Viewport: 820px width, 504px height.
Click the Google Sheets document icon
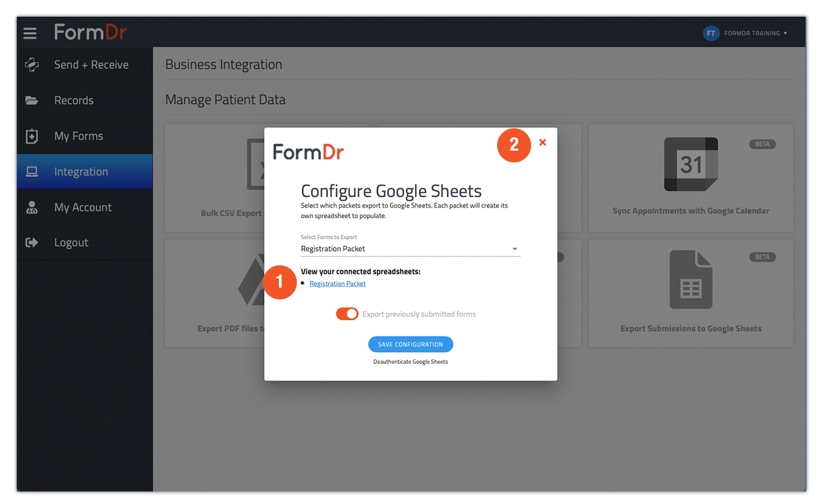coord(691,280)
